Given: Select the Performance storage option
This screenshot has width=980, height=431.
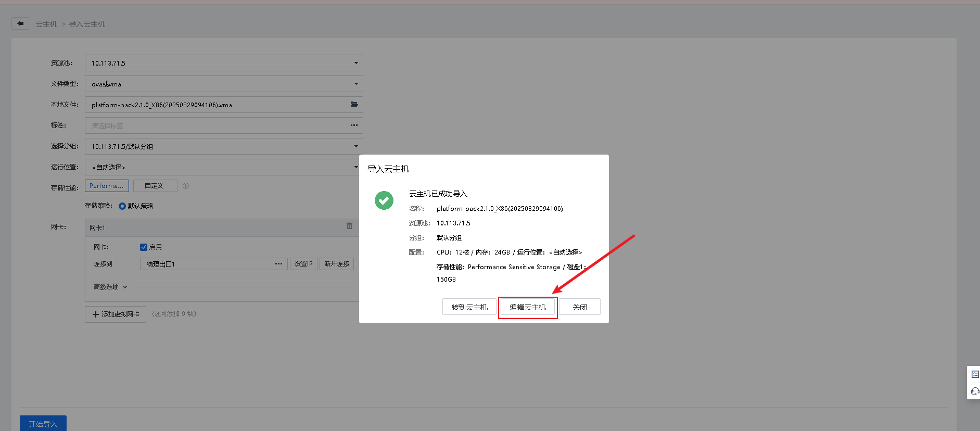Looking at the screenshot, I should 107,186.
